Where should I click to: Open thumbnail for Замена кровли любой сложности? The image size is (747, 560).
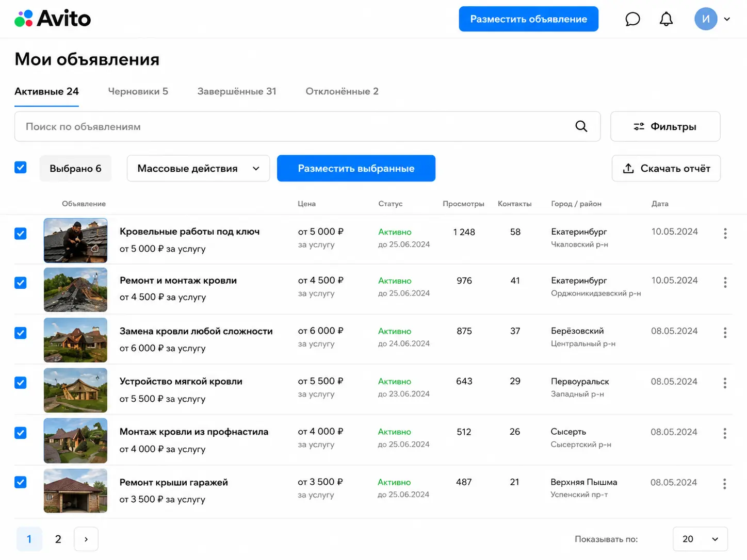coord(75,340)
